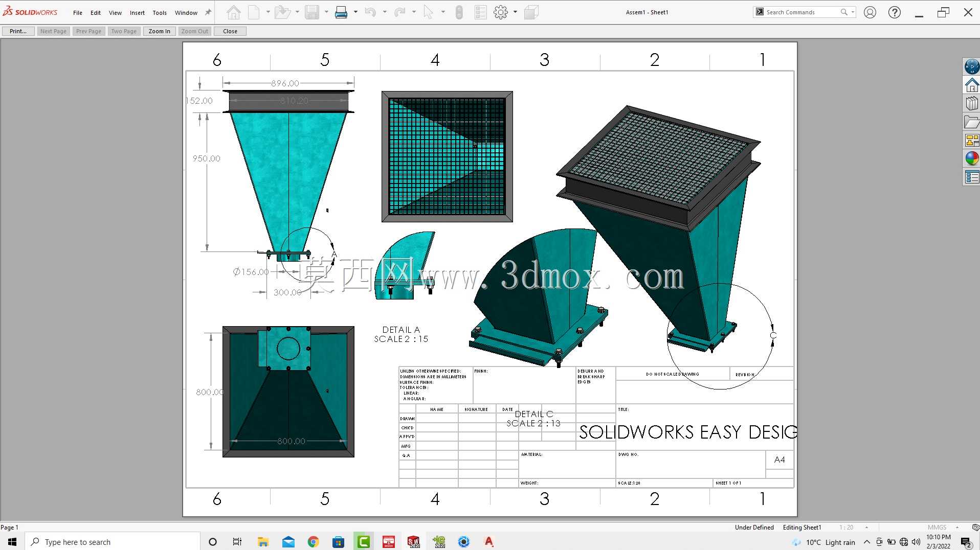Expand the New document dropdown arrow
Viewport: 980px width, 550px height.
268,12
